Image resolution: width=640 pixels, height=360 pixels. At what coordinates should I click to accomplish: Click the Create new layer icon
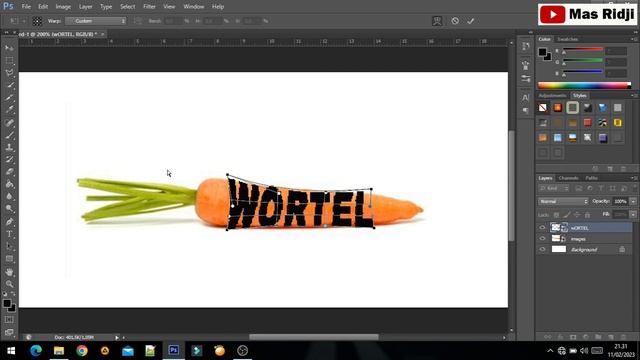[x=611, y=337]
